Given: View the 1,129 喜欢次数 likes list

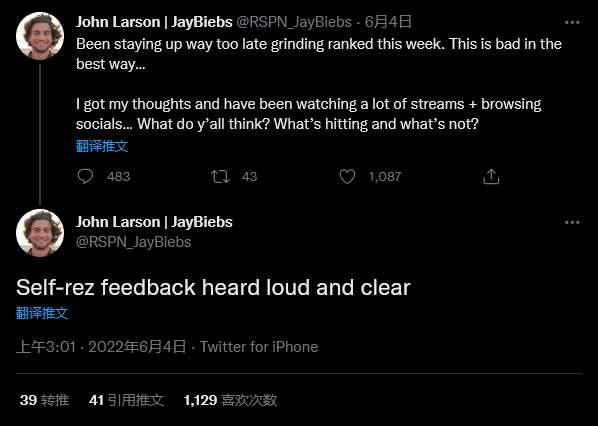Looking at the screenshot, I should coord(230,400).
